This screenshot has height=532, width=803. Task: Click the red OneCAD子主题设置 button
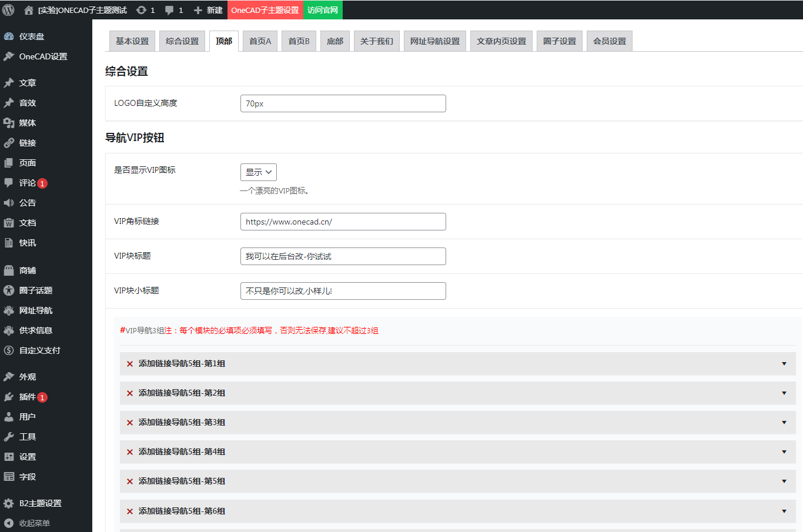pos(265,10)
